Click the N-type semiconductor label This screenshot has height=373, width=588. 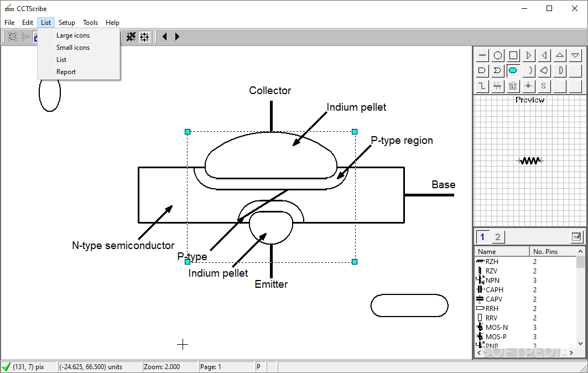[x=123, y=245]
